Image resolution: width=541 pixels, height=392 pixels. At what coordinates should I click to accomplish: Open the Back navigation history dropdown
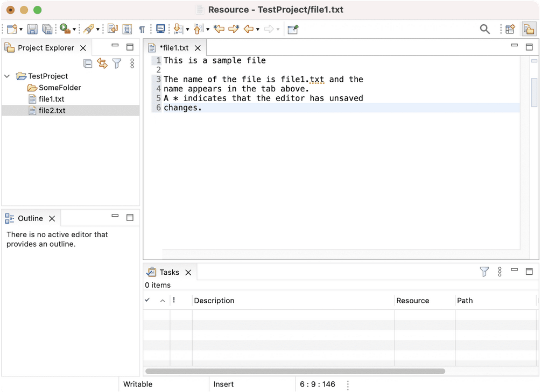point(258,30)
